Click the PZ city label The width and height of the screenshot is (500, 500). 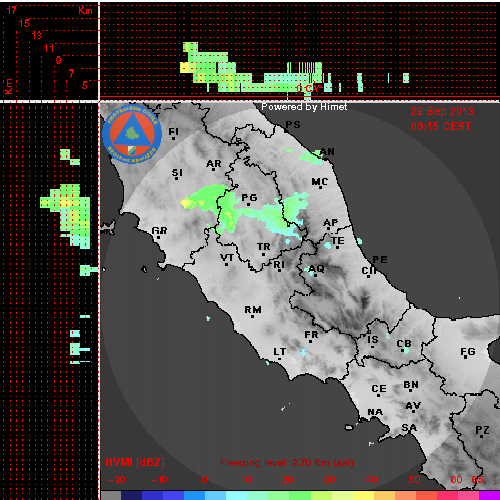[x=482, y=430]
